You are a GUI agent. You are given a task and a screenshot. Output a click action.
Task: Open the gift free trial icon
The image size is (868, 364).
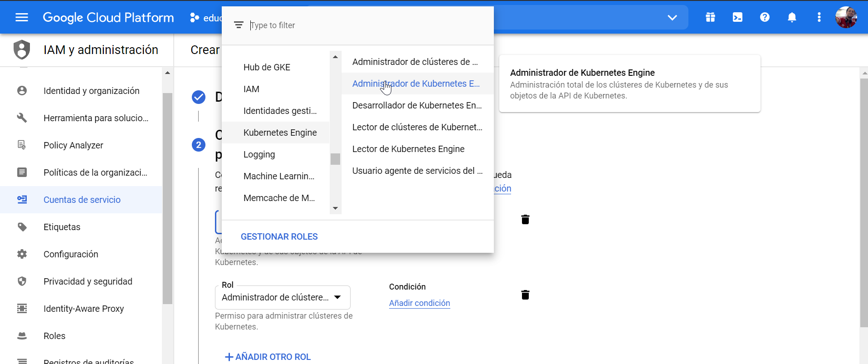710,17
